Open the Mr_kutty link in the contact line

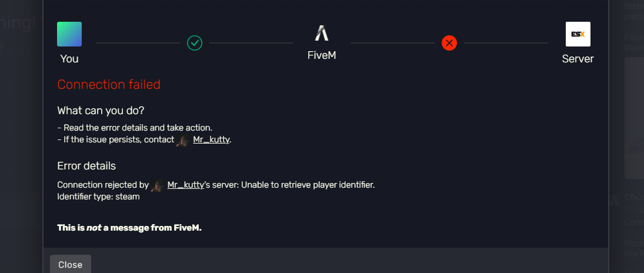(x=211, y=140)
